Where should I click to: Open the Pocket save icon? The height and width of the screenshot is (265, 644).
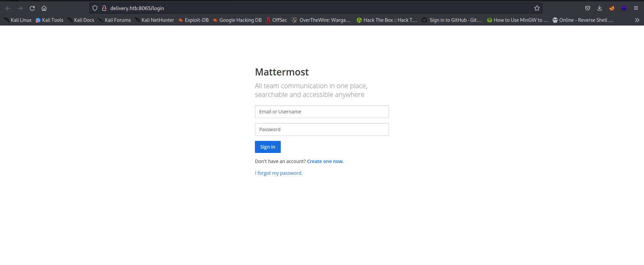coord(588,8)
